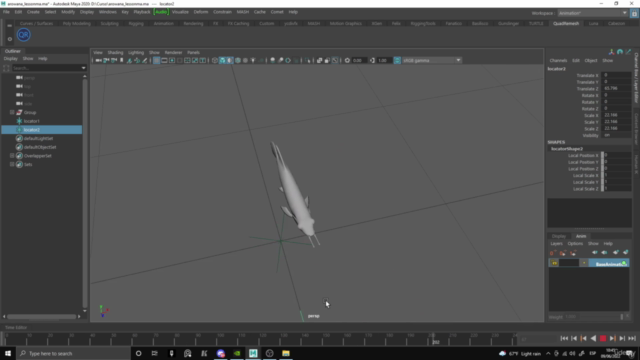Image resolution: width=640 pixels, height=360 pixels.
Task: Click current frame marker on timeline
Action: click(x=434, y=338)
